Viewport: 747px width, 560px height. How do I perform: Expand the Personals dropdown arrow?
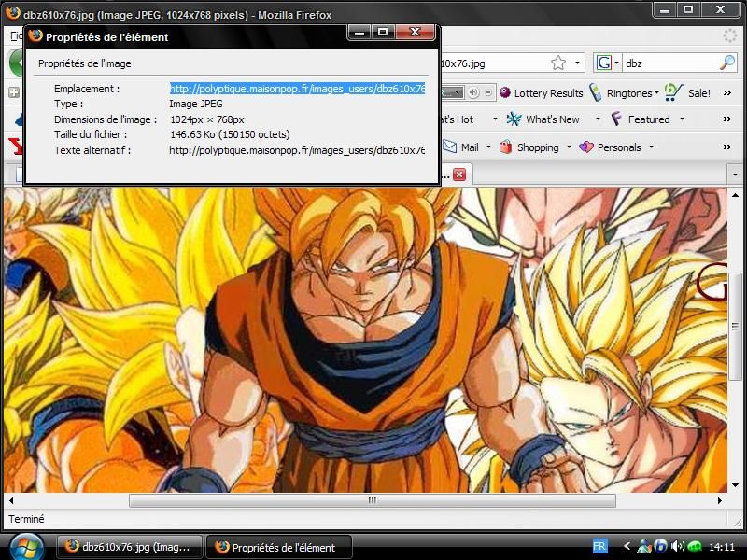[651, 147]
